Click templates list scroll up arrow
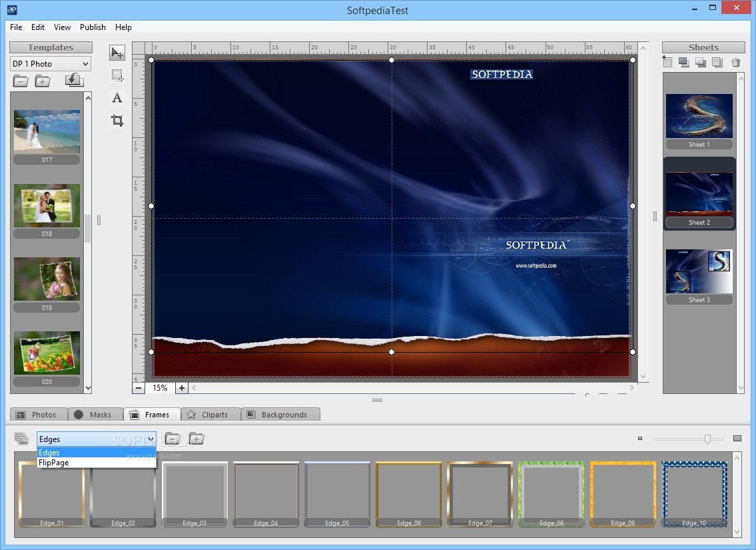 click(x=88, y=98)
